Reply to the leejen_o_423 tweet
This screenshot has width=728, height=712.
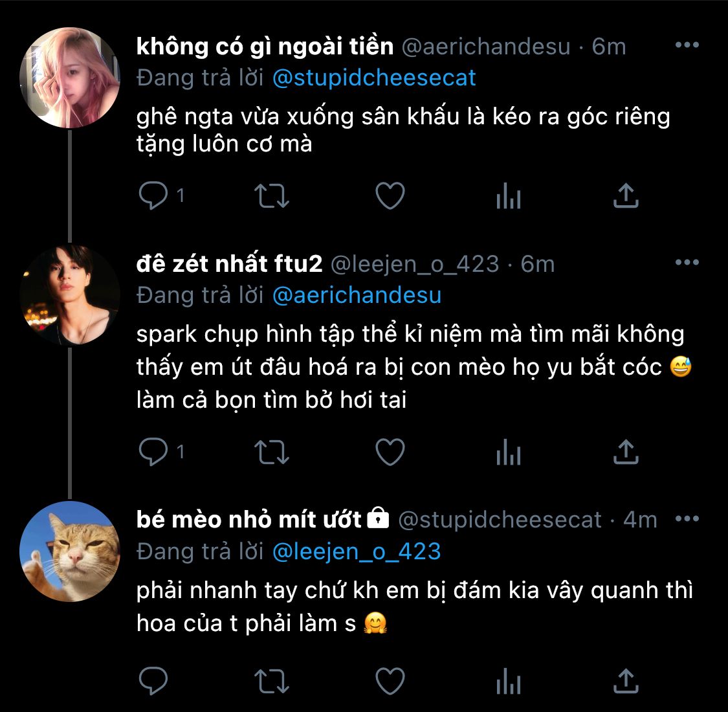point(153,452)
